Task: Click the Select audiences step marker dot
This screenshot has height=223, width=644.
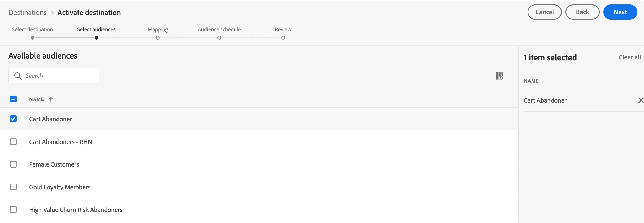Action: pyautogui.click(x=96, y=38)
